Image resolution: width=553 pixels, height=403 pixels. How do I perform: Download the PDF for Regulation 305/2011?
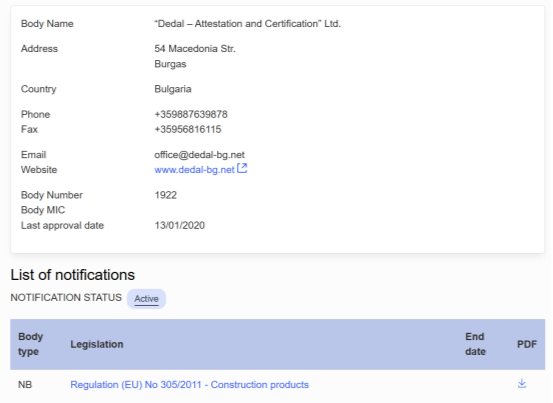[522, 383]
